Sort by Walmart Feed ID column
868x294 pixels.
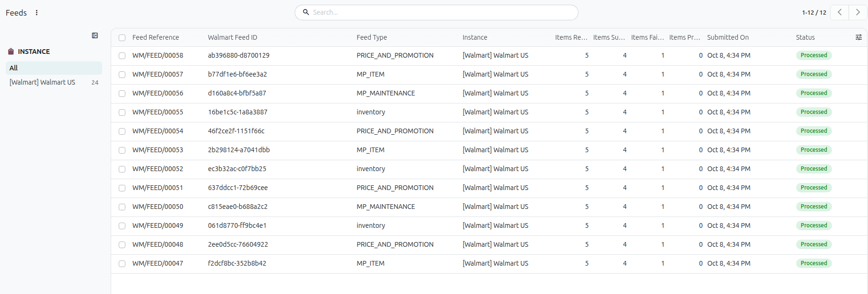[x=233, y=37]
